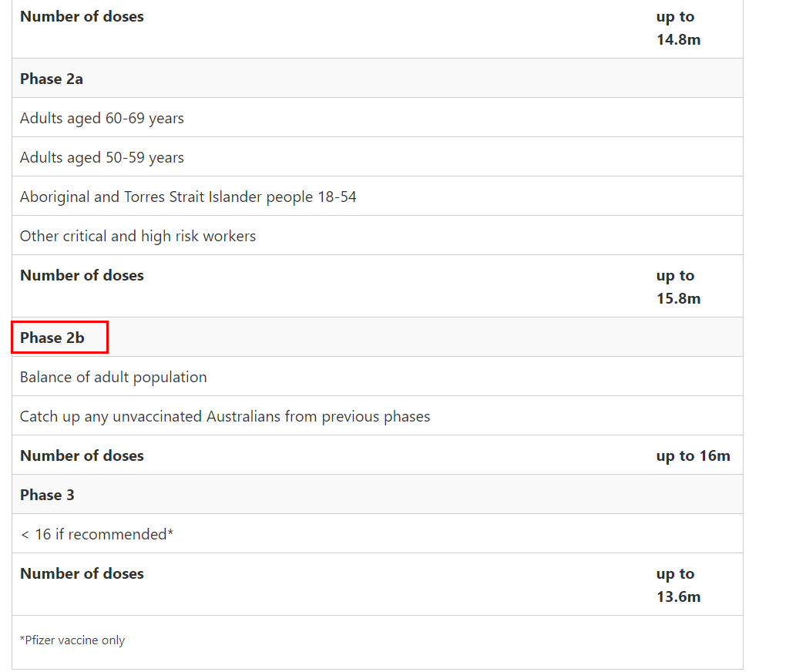
Task: Click the Phase 3 heading
Action: (x=47, y=495)
